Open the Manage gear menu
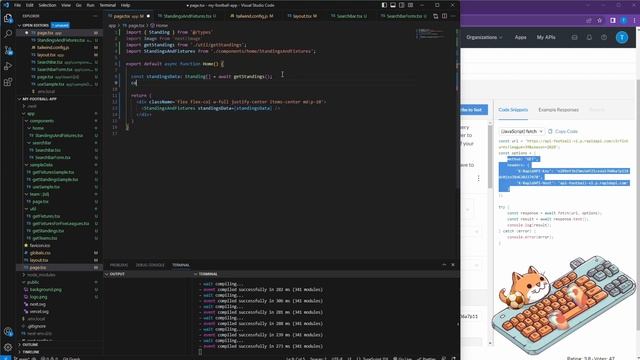Image resolution: width=640 pixels, height=360 pixels. coord(8,347)
